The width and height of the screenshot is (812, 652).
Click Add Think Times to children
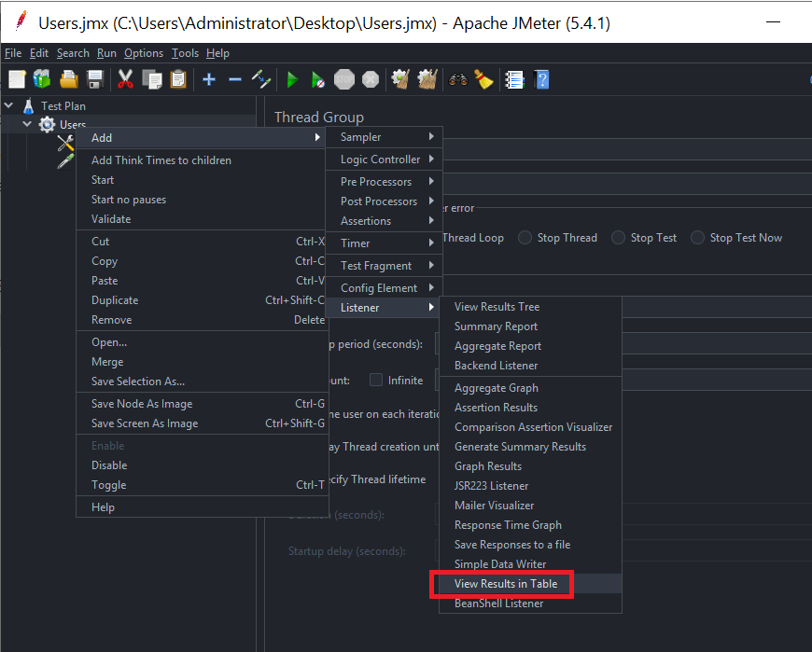203,160
